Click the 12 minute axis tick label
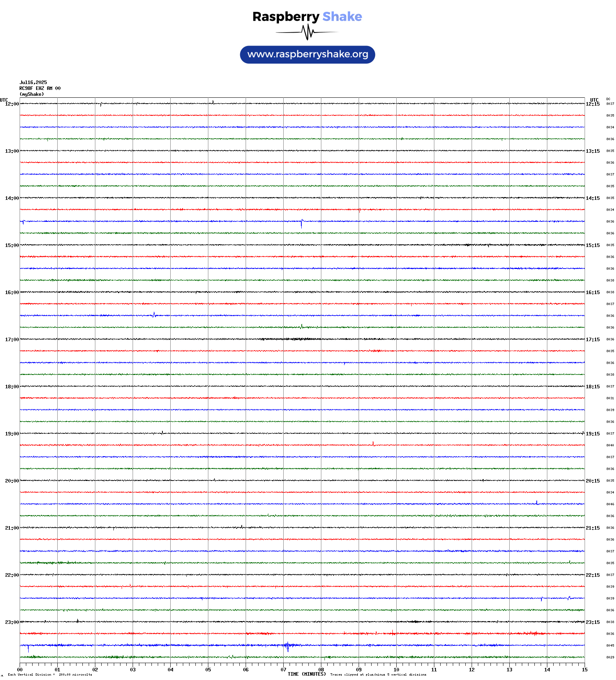This screenshot has width=616, height=680. click(x=472, y=670)
